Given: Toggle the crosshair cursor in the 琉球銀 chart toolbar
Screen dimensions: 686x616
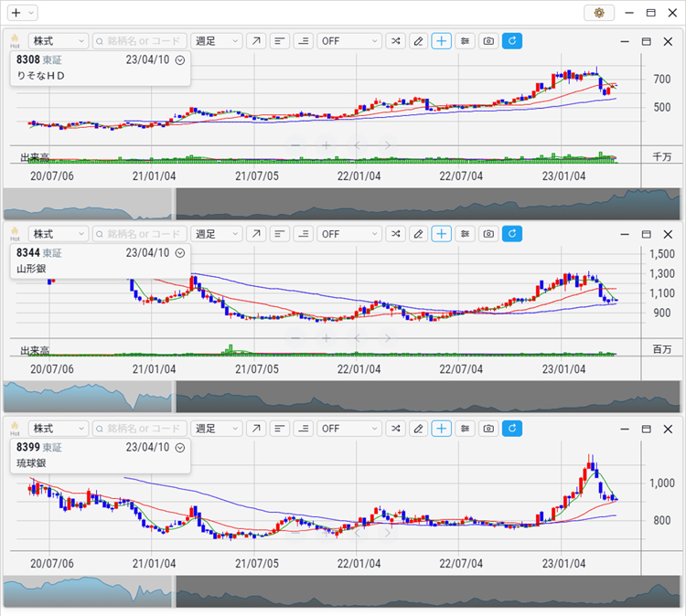Looking at the screenshot, I should (x=442, y=429).
